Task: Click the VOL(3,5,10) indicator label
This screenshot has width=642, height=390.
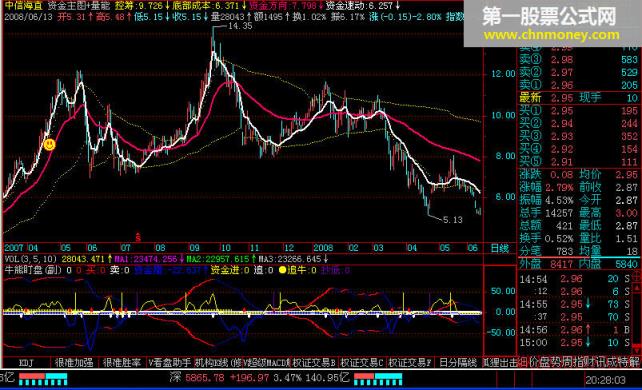Action: pyautogui.click(x=31, y=259)
